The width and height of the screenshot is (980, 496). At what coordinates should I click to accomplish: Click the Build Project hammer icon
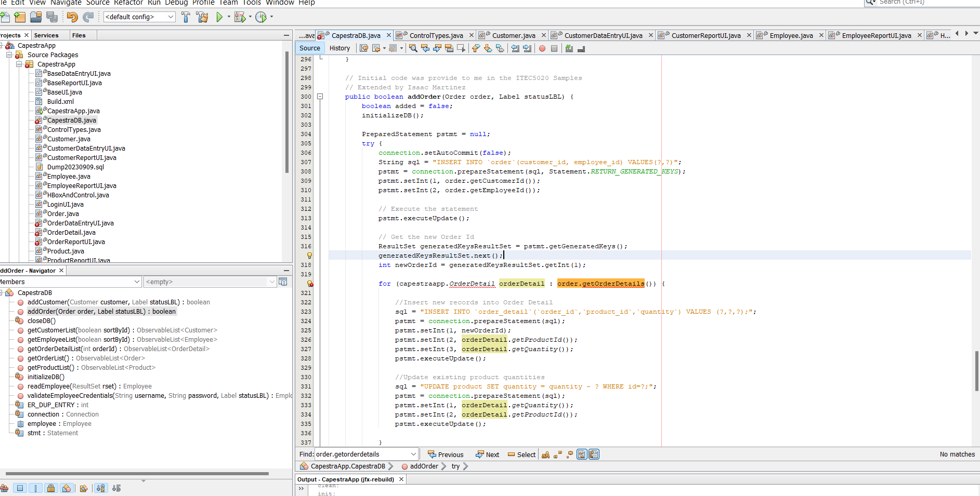(x=186, y=17)
